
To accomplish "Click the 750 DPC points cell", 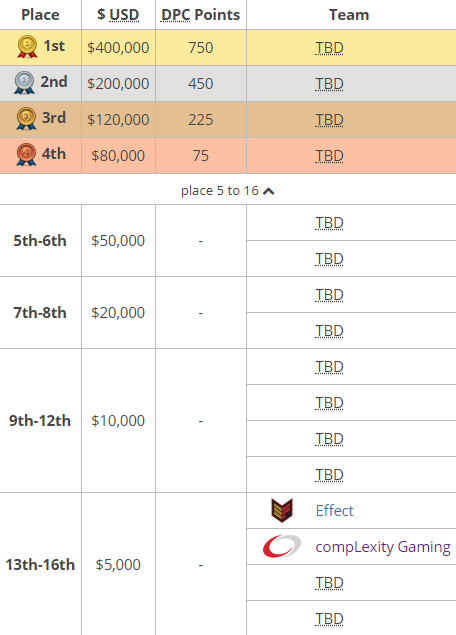I will (201, 47).
